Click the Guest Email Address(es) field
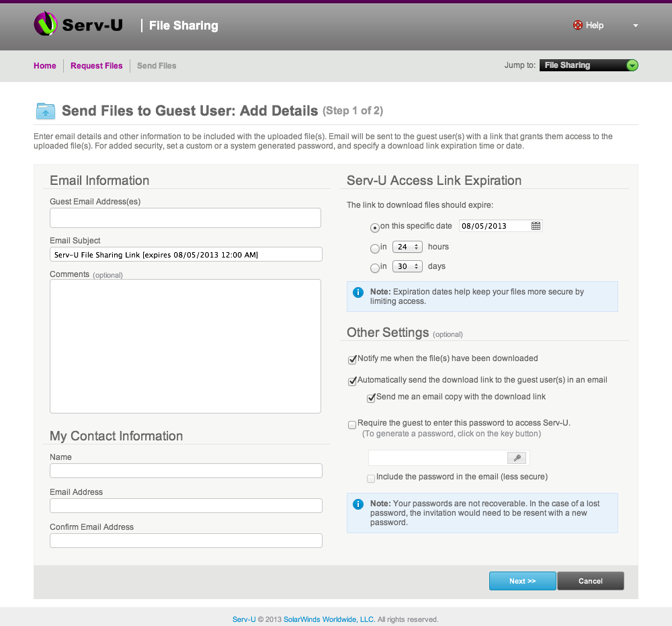The width and height of the screenshot is (672, 626). 185,218
